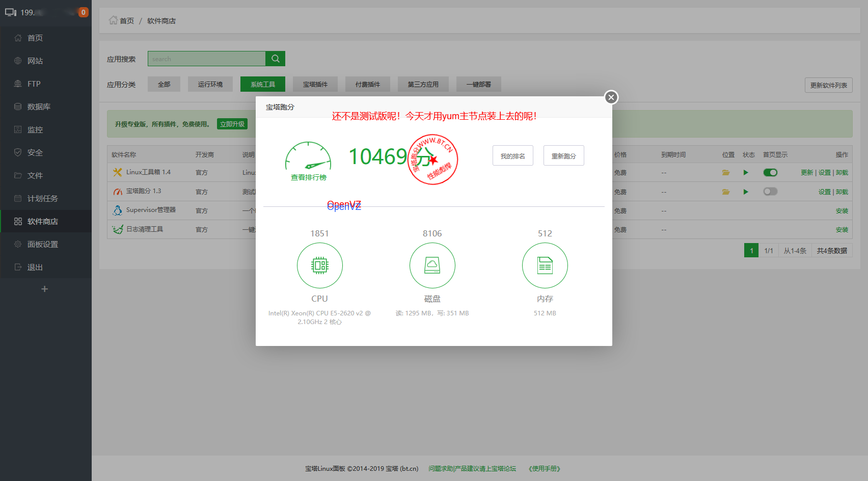
Task: Click the 内存 memory icon
Action: pyautogui.click(x=545, y=265)
